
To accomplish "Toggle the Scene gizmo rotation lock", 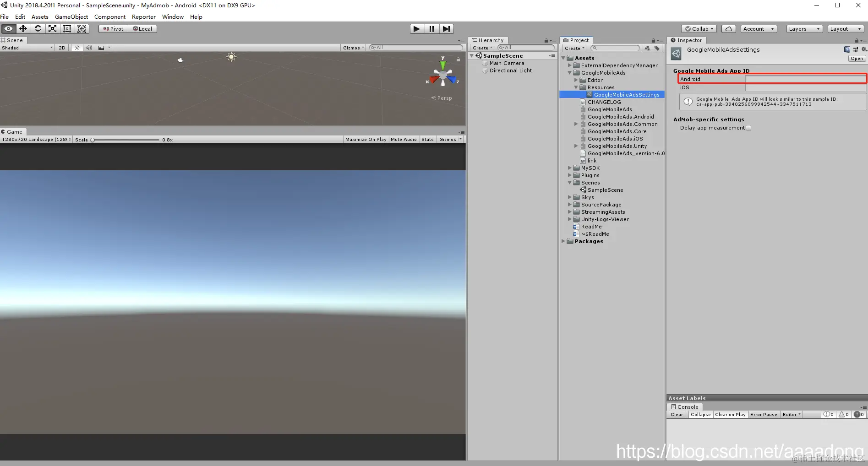I will tap(458, 60).
